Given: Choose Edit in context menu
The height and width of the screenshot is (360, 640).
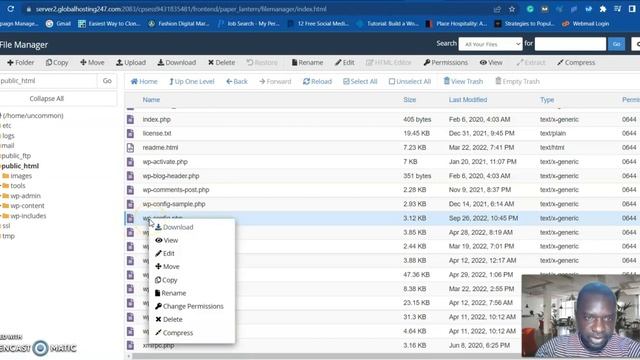Looking at the screenshot, I should (x=165, y=253).
